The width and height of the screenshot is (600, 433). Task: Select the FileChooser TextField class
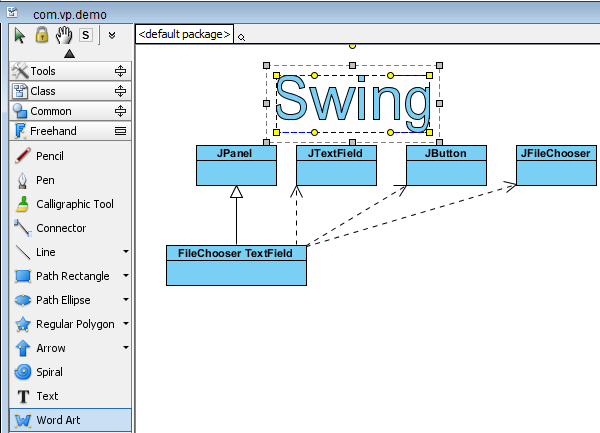click(x=236, y=265)
